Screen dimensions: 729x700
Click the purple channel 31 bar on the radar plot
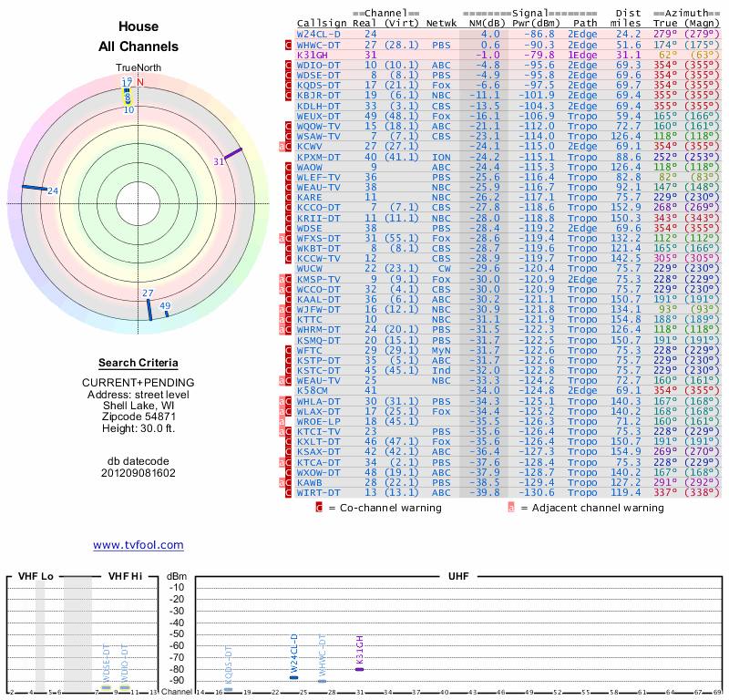pos(233,153)
